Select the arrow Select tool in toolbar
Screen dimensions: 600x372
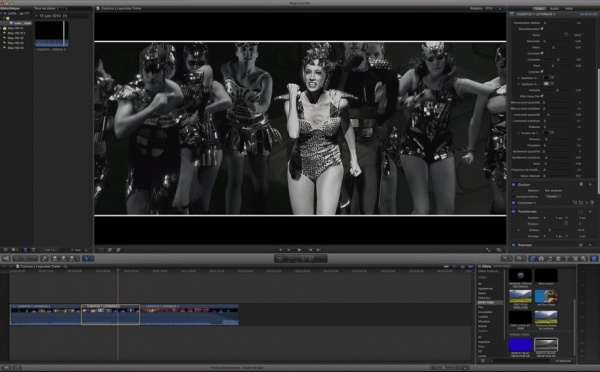click(x=86, y=258)
